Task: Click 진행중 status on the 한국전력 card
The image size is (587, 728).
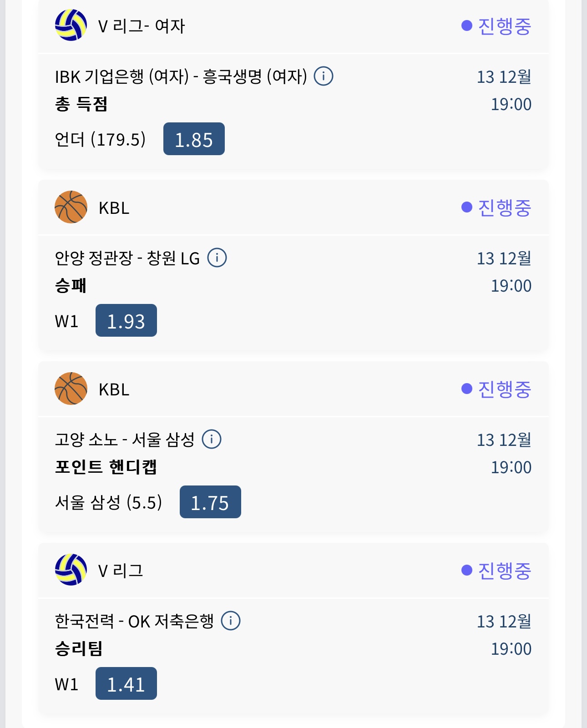Action: click(496, 571)
